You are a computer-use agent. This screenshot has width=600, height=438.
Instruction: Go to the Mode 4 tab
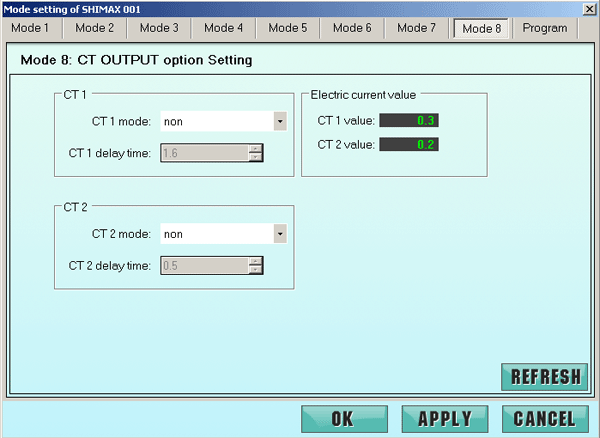[x=223, y=28]
